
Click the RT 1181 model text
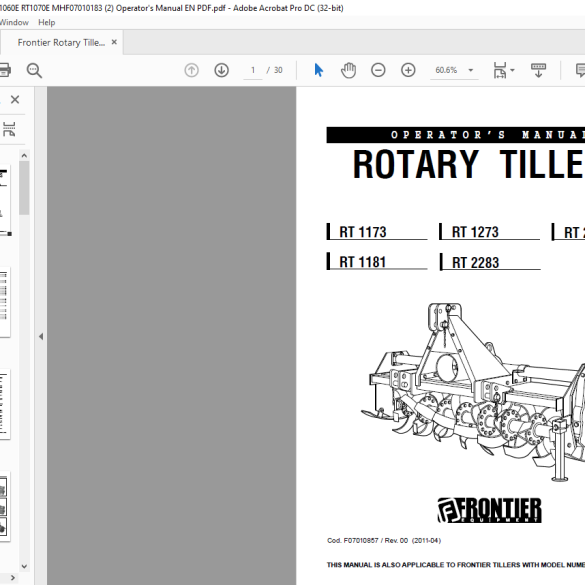pos(362,262)
